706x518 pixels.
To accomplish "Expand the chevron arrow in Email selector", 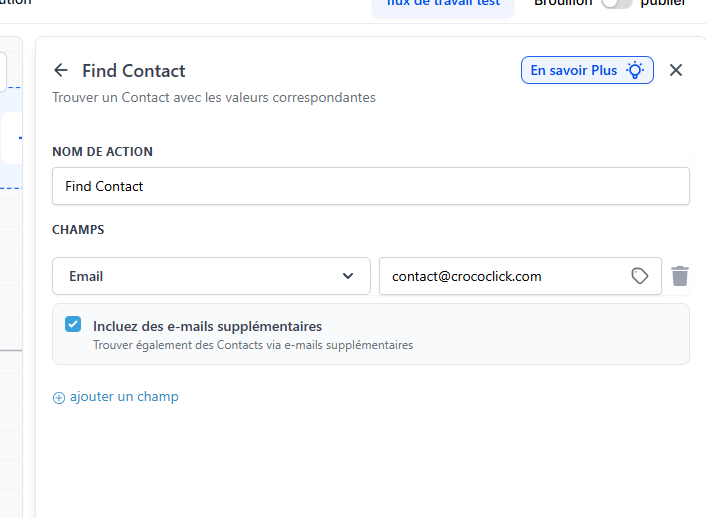I will tap(348, 276).
